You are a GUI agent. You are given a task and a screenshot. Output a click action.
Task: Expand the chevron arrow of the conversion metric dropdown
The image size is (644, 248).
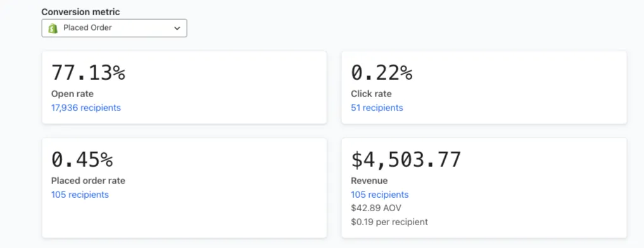pyautogui.click(x=177, y=29)
